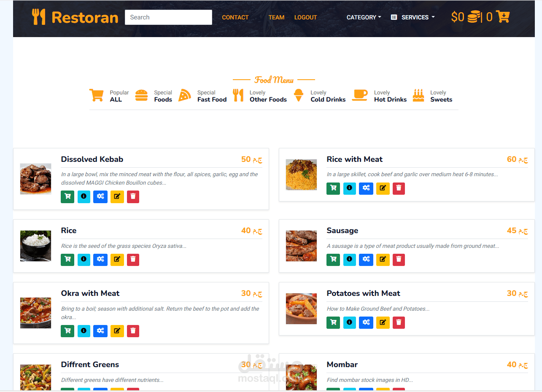Delete the Rice menu item
Screen dimensions: 542x392
133,260
